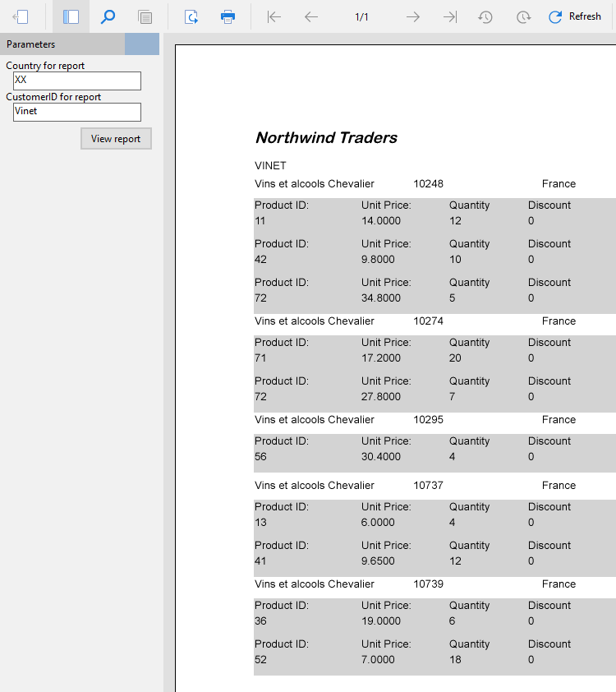The image size is (616, 692).
Task: Click product ID value 36
Action: 260,621
